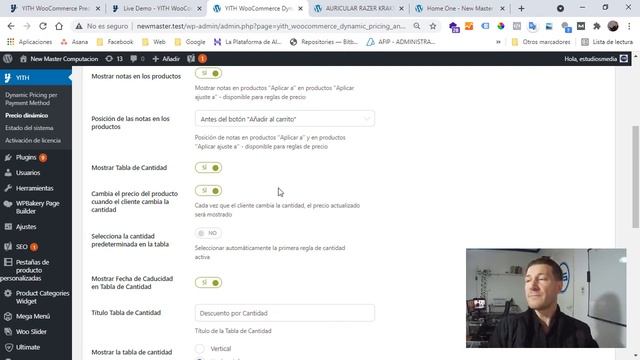This screenshot has height=360, width=640.
Task: Open Dynamic Pricing per Payment Method
Action: point(31,99)
